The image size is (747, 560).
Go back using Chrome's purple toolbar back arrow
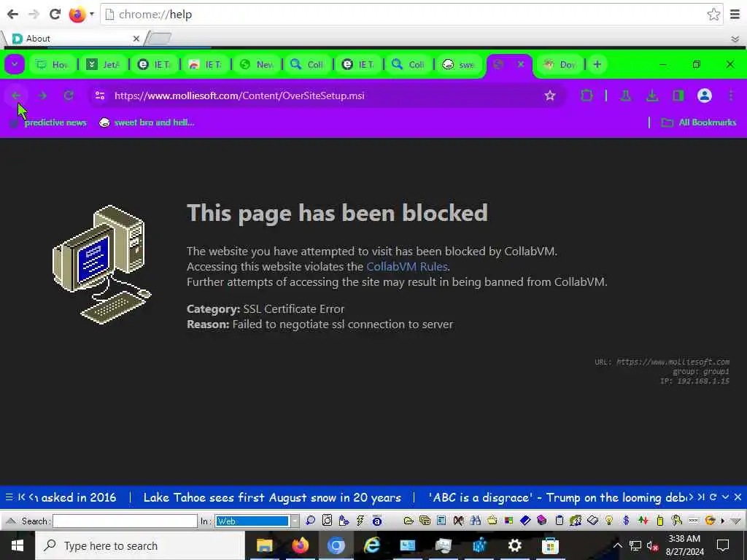16,96
